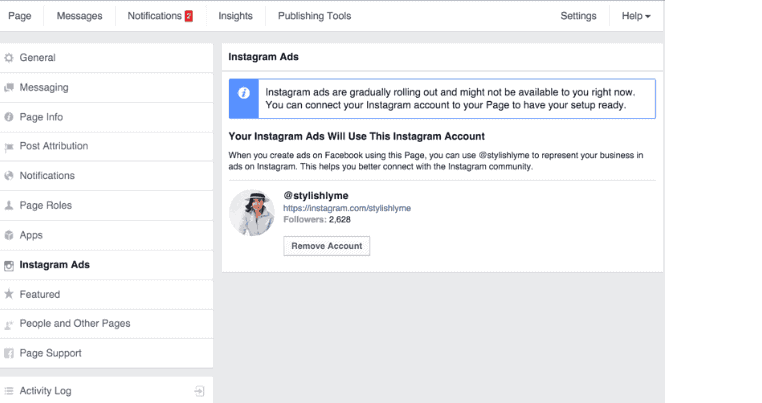Click the Instagram Ads panel heading
Image resolution: width=762 pixels, height=403 pixels.
pos(263,57)
